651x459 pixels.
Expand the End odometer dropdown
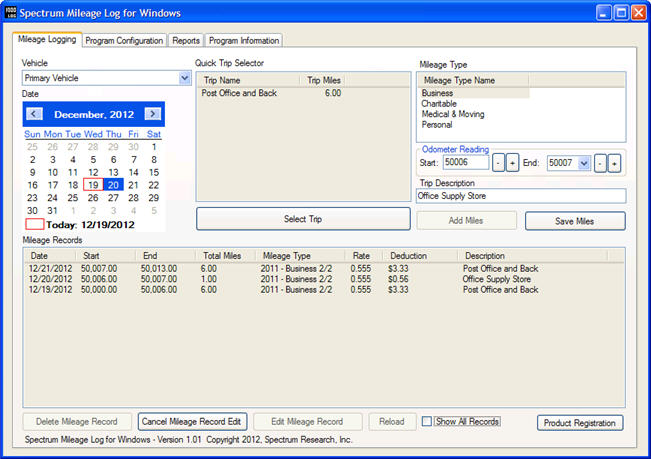(584, 163)
